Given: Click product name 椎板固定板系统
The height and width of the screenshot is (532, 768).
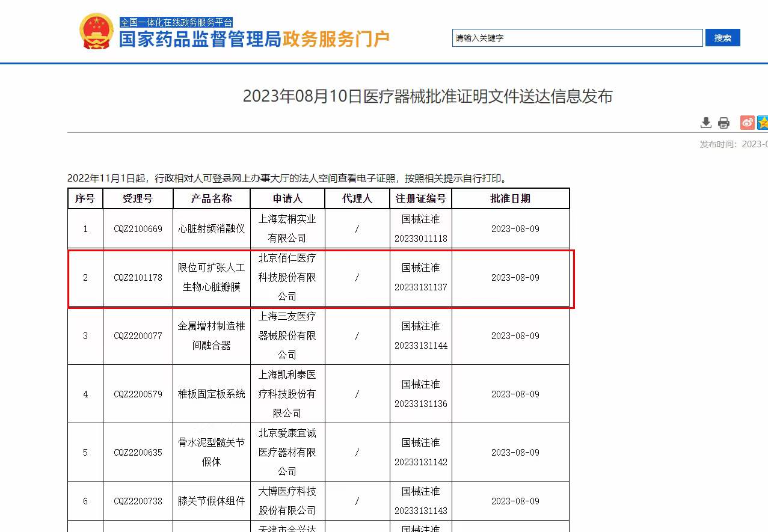Looking at the screenshot, I should pyautogui.click(x=211, y=394).
